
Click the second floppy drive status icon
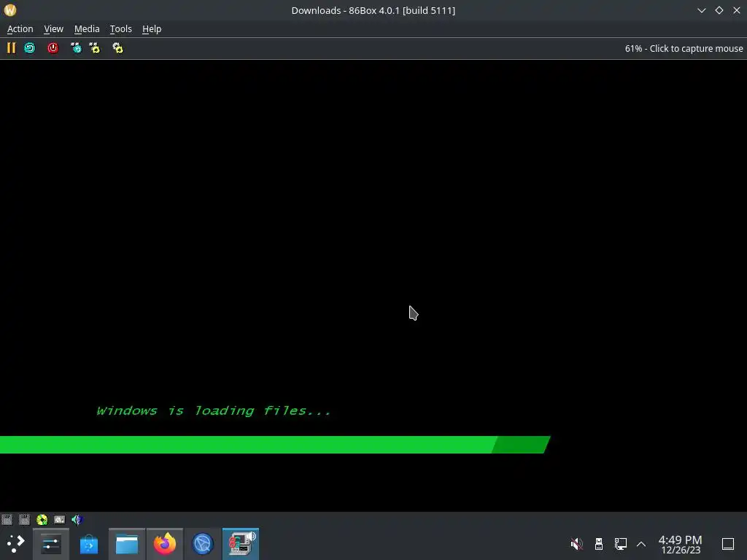click(x=24, y=519)
